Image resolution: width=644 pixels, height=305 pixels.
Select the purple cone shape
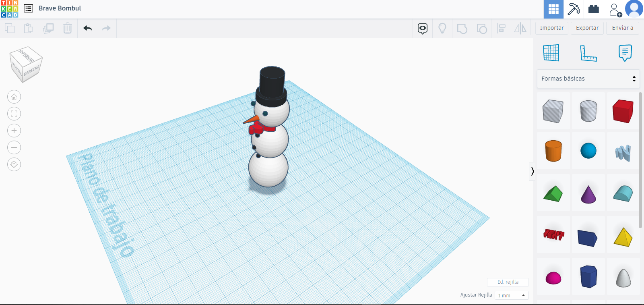coord(588,194)
